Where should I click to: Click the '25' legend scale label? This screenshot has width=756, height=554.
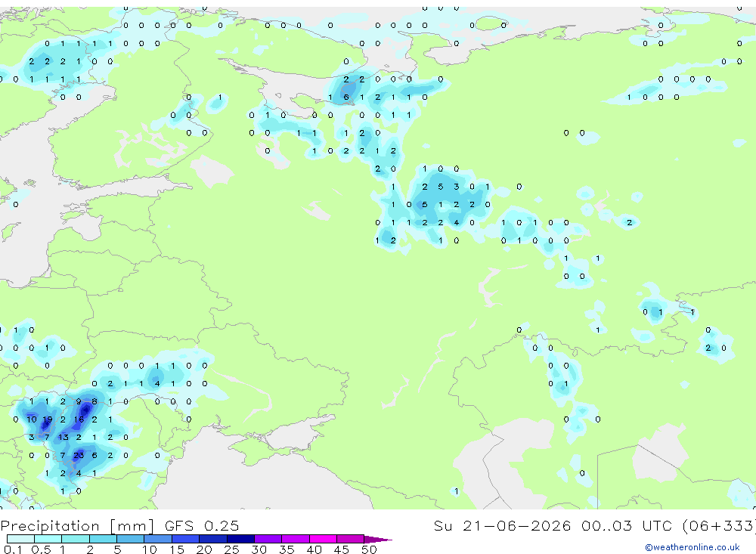[x=231, y=549]
